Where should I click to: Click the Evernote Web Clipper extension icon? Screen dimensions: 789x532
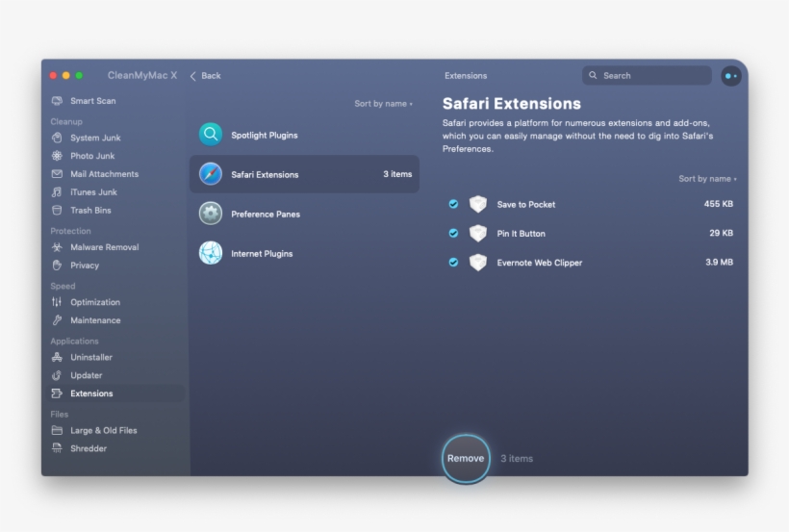pos(478,263)
